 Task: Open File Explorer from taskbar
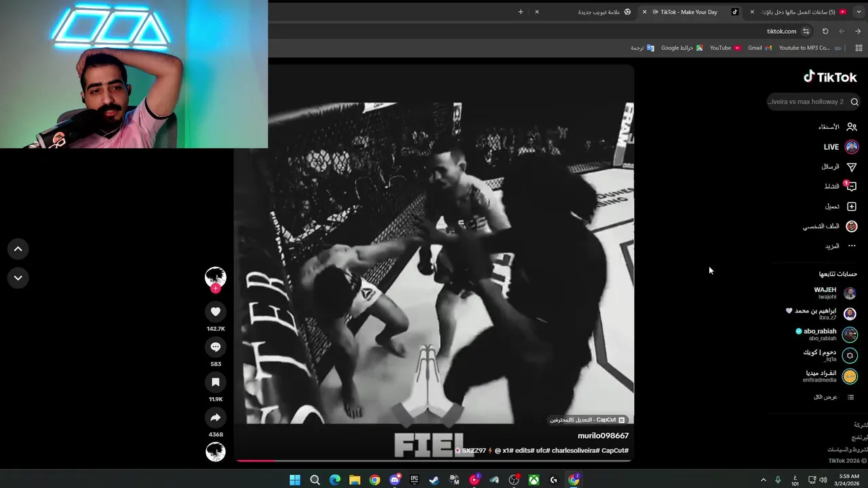click(355, 480)
